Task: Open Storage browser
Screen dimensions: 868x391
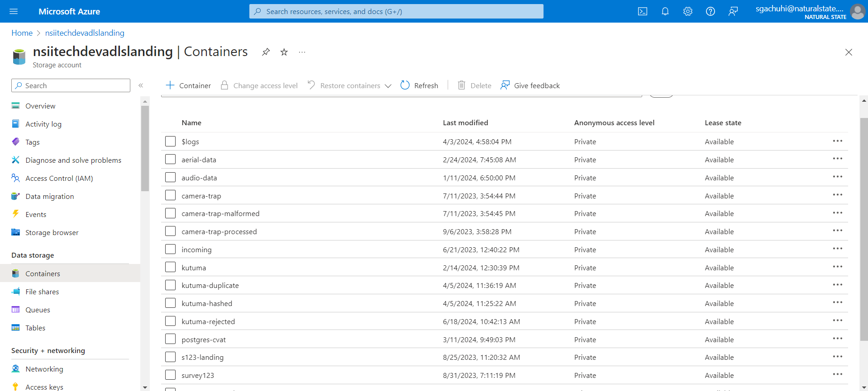Action: tap(52, 232)
